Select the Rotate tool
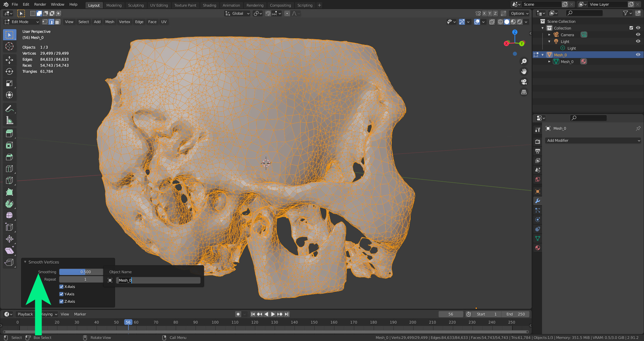This screenshot has height=341, width=644. [9, 71]
